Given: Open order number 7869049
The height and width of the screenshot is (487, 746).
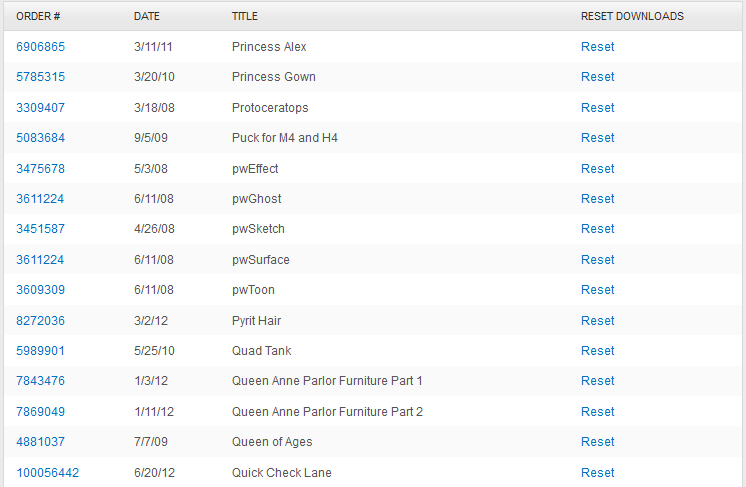Looking at the screenshot, I should [40, 412].
